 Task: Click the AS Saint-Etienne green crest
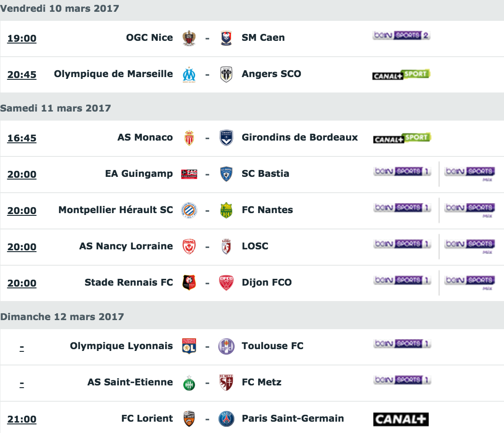(189, 383)
